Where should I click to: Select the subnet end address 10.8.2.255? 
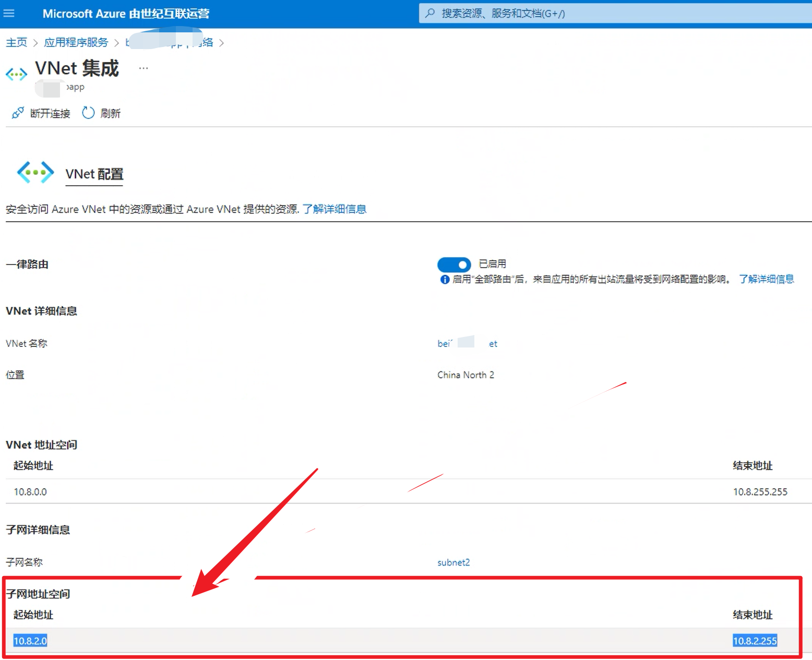(x=755, y=641)
